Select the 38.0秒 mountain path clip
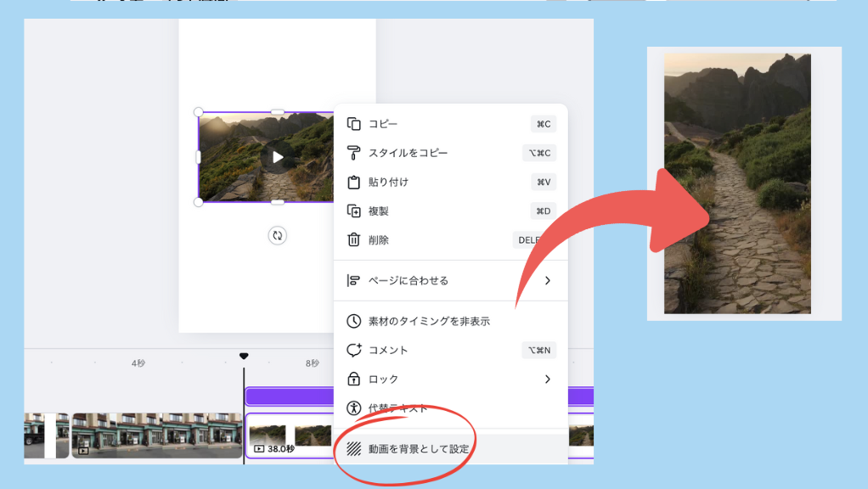Image resolution: width=868 pixels, height=489 pixels. tap(289, 436)
